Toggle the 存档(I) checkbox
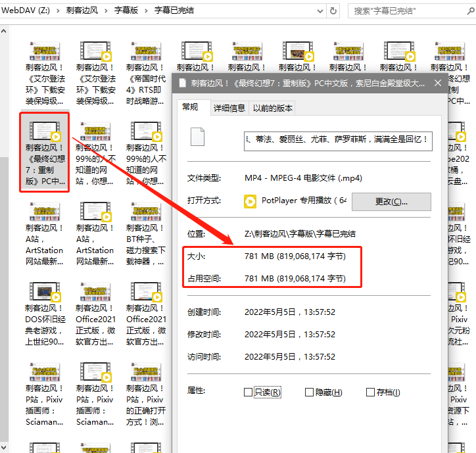Viewport: 476px width, 453px height. [x=370, y=393]
